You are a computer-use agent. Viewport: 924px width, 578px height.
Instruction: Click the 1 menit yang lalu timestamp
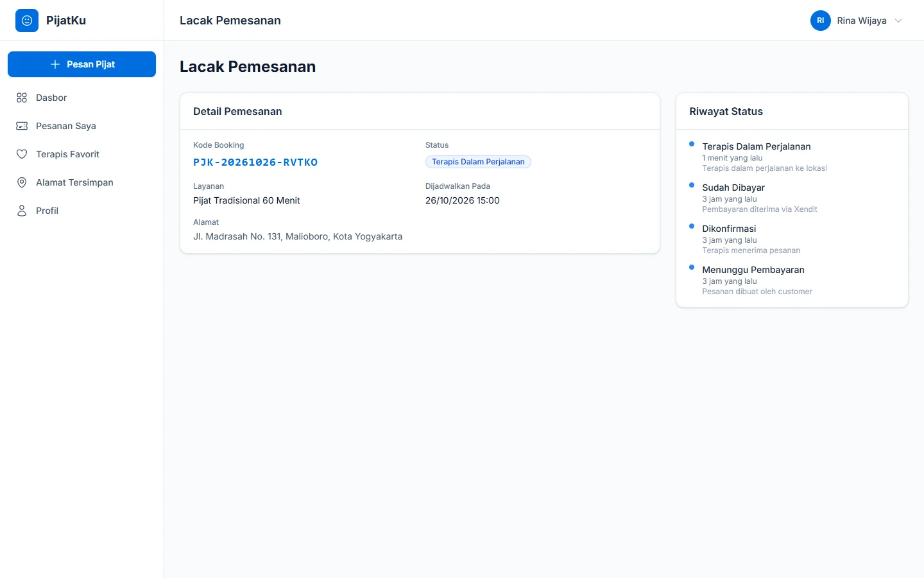coord(732,158)
